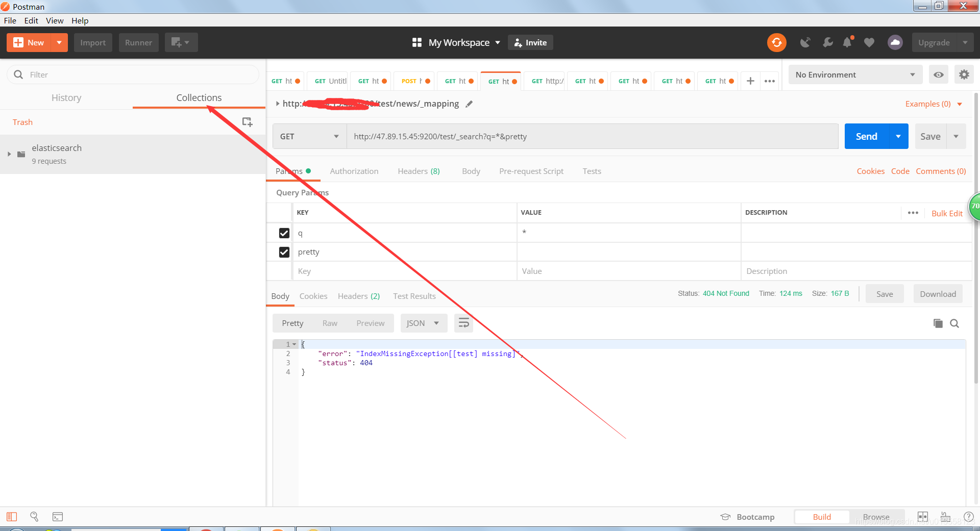Click the Import button
The image size is (980, 531).
coord(93,42)
